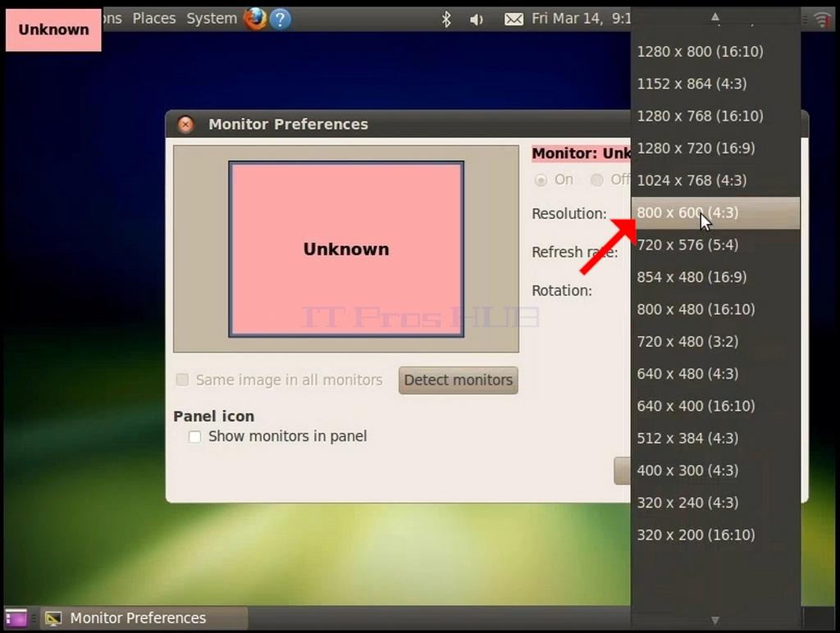
Task: Click the volume speaker icon
Action: pos(477,20)
